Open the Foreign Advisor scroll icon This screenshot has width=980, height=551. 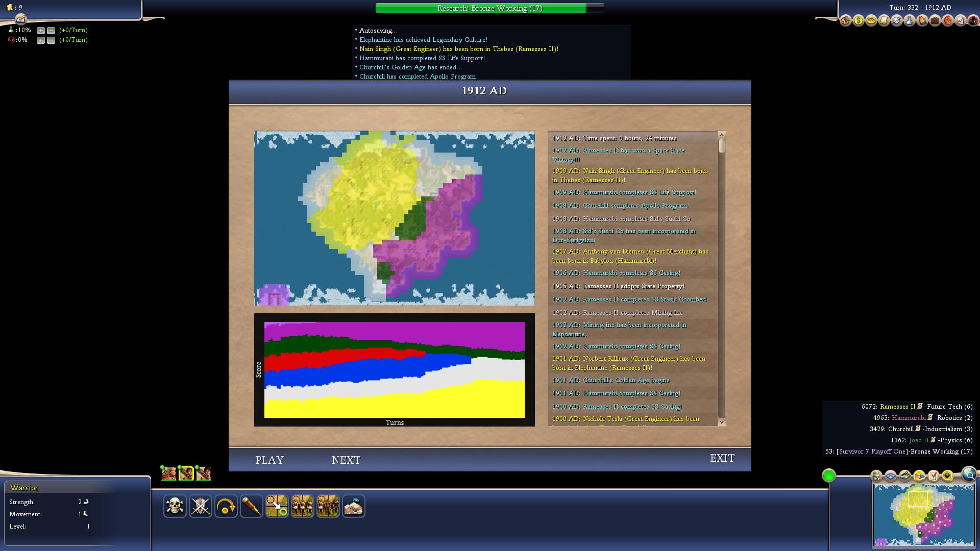[884, 20]
